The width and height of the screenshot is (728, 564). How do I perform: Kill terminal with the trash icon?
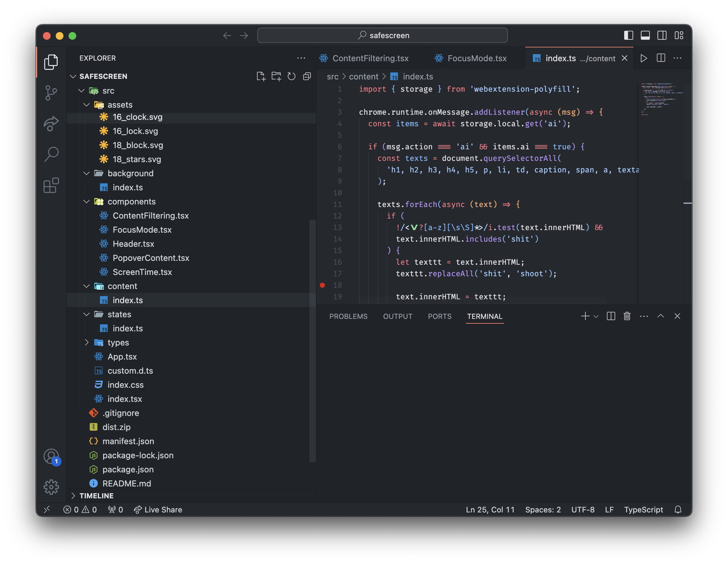click(627, 316)
